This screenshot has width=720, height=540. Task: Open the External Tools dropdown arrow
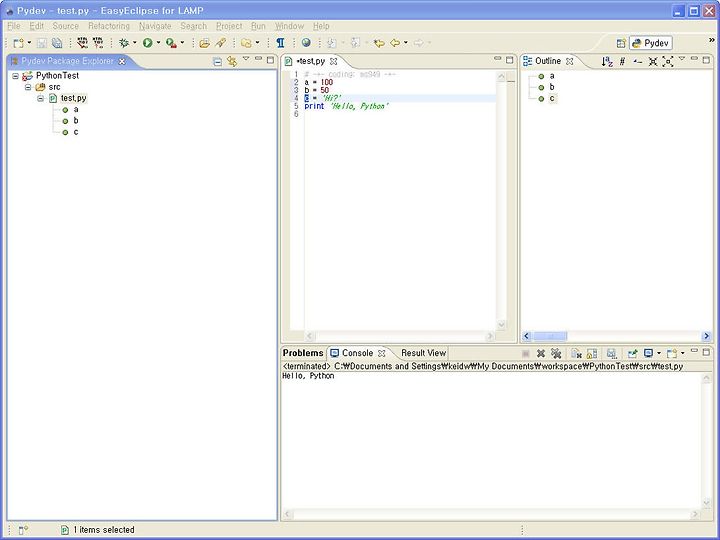click(x=182, y=43)
